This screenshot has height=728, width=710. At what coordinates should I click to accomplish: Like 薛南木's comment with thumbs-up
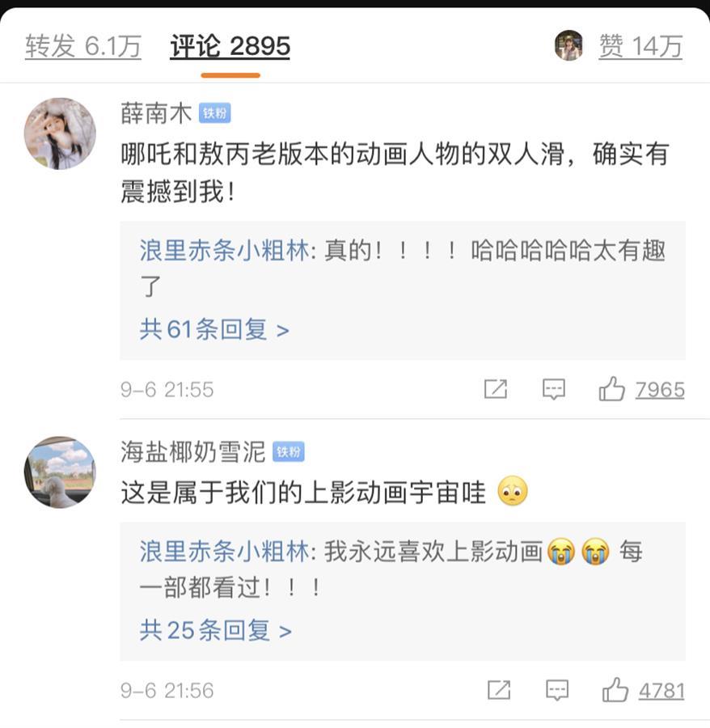point(612,389)
